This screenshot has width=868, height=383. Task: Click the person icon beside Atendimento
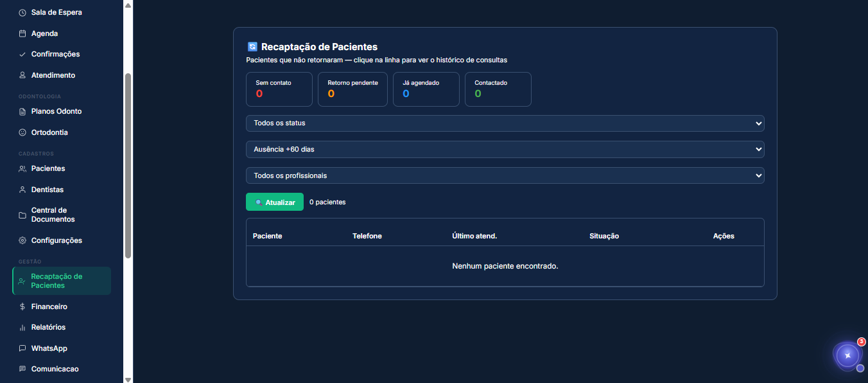tap(22, 75)
